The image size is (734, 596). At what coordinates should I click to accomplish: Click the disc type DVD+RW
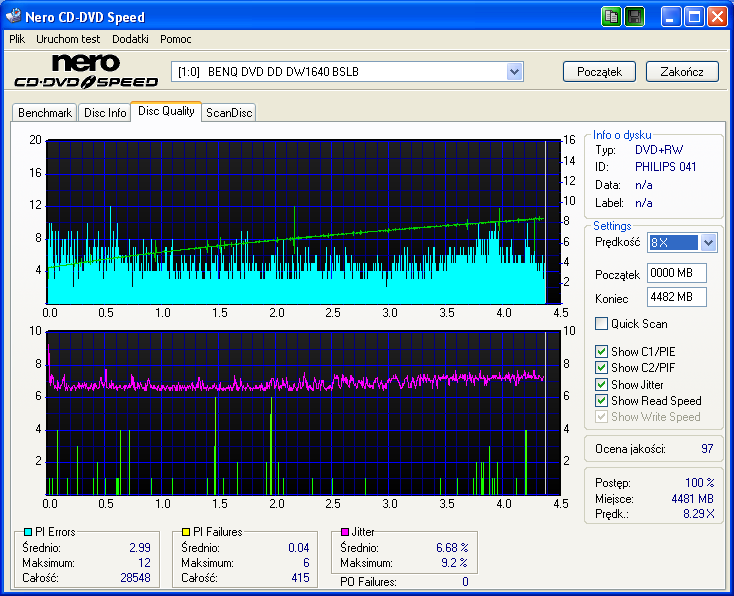tap(659, 150)
